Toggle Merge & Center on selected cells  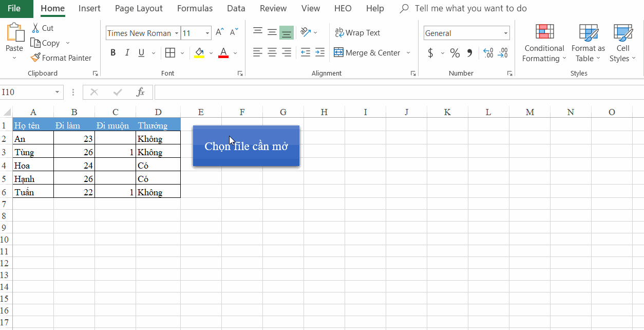click(368, 52)
